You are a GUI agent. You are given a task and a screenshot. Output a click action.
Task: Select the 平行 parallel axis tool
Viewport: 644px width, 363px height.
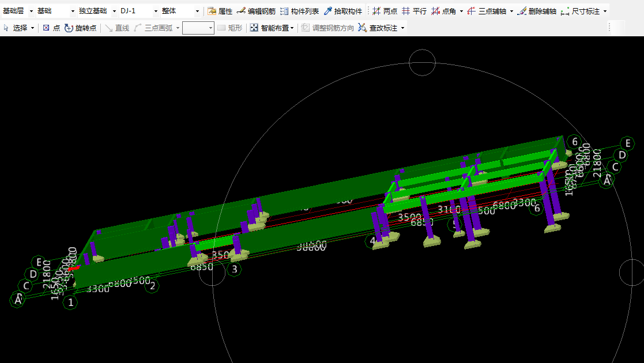[414, 11]
